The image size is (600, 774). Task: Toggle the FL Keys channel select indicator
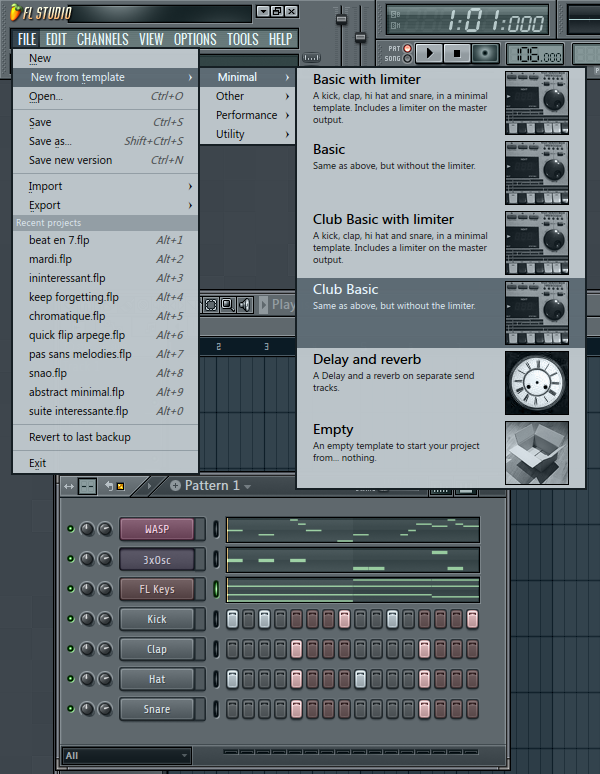point(216,589)
